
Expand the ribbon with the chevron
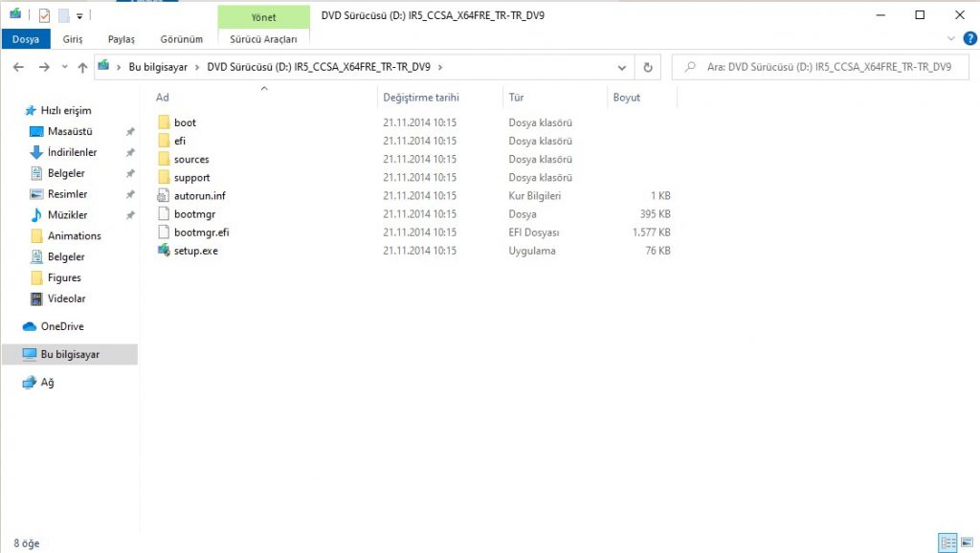coord(951,39)
